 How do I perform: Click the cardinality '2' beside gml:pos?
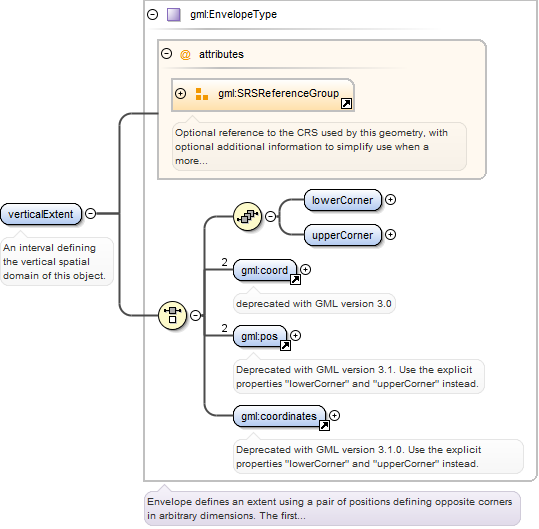coord(224,328)
